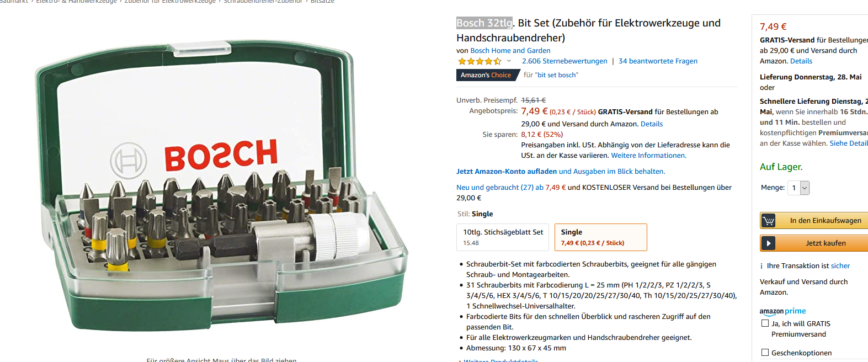This screenshot has width=868, height=362.
Task: Open the Bosch Home and Garden brand link
Action: 510,51
